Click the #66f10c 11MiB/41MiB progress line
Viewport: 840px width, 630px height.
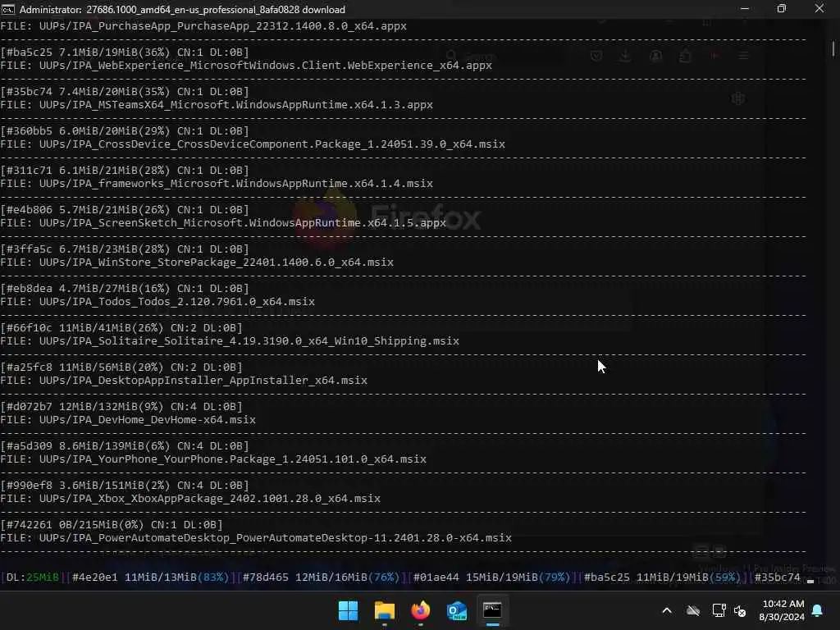click(x=121, y=328)
